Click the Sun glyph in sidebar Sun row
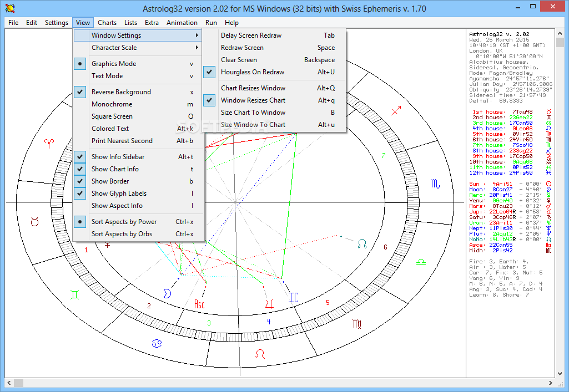This screenshot has height=392, width=569. click(548, 184)
